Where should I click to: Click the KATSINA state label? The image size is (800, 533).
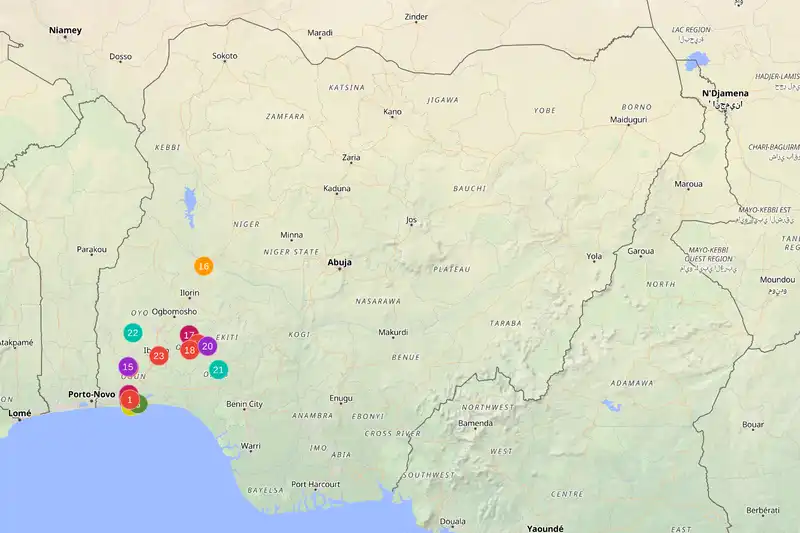pos(346,87)
